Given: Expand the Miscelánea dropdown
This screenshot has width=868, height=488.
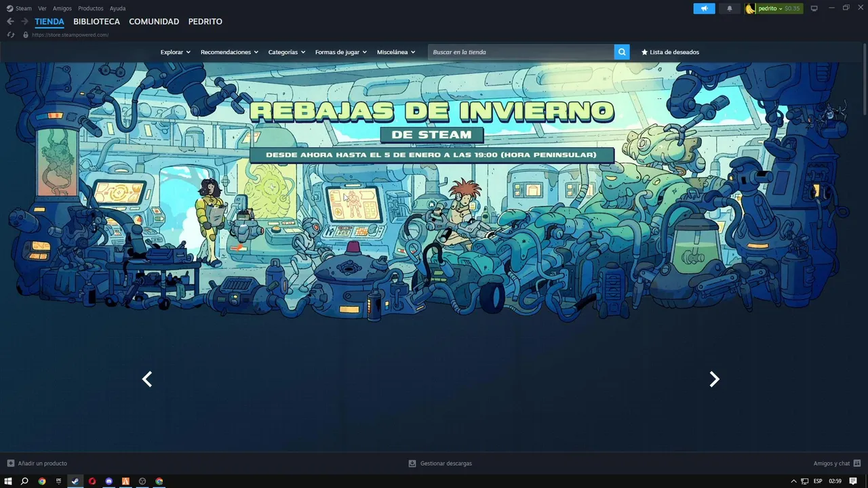Looking at the screenshot, I should 396,52.
